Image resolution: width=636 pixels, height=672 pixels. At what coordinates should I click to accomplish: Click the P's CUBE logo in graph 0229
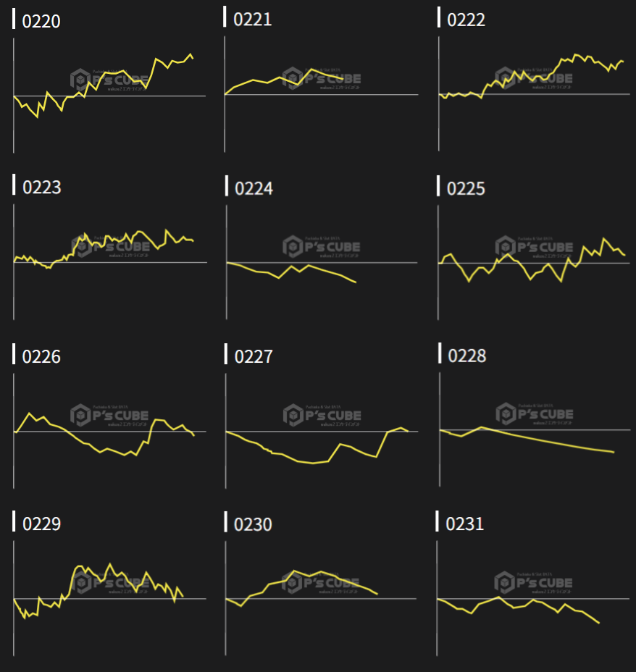[109, 583]
